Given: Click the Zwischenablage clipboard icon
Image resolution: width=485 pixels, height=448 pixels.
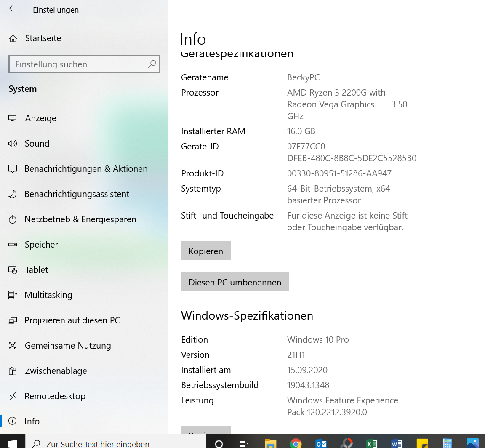Looking at the screenshot, I should [x=12, y=371].
